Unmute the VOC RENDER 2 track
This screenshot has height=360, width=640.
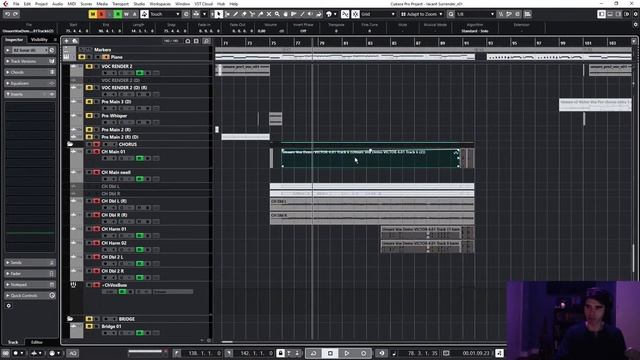click(89, 67)
